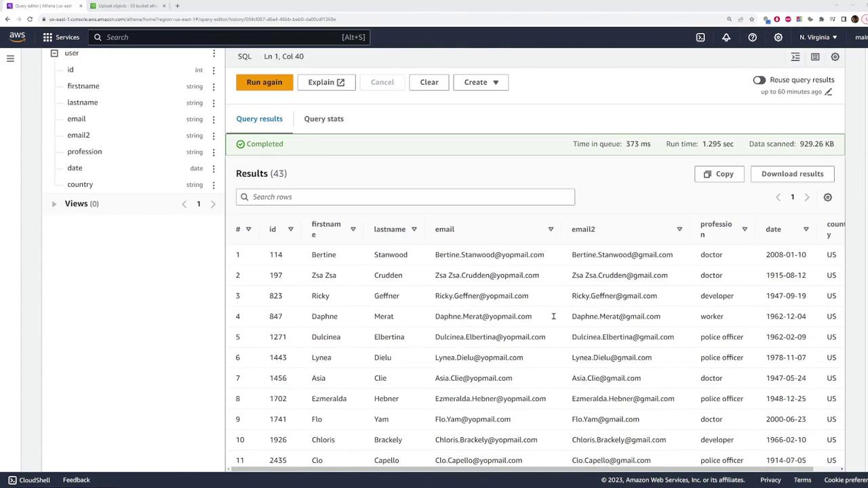Screen dimensions: 868x488
Task: Switch to the Query stats tab
Action: click(323, 119)
